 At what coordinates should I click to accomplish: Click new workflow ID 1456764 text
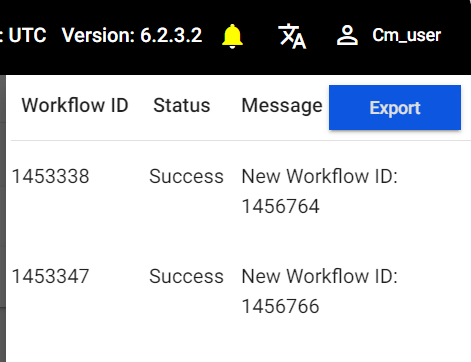point(280,206)
